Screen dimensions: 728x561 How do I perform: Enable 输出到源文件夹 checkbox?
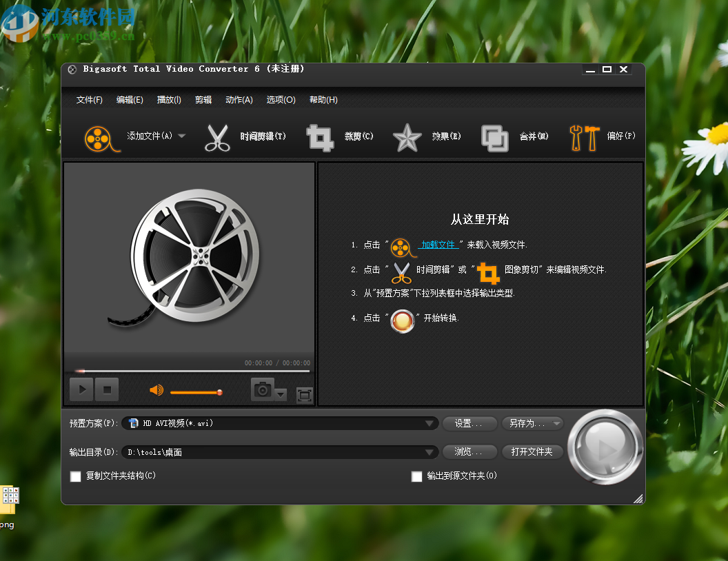(417, 476)
